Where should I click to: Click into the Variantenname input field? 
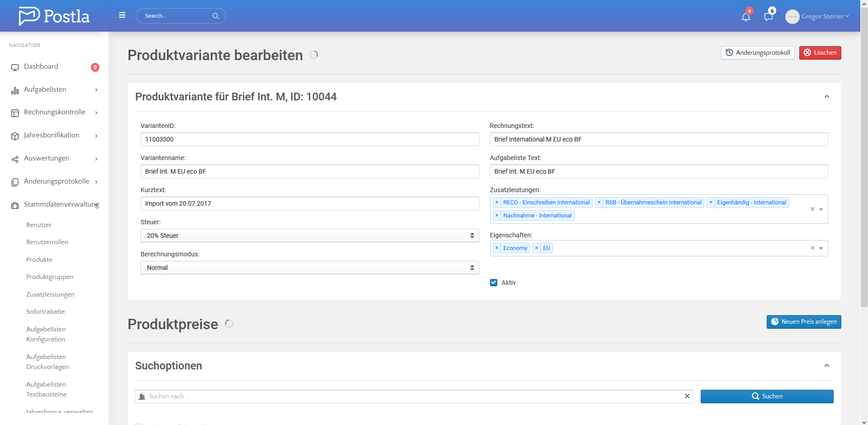309,171
